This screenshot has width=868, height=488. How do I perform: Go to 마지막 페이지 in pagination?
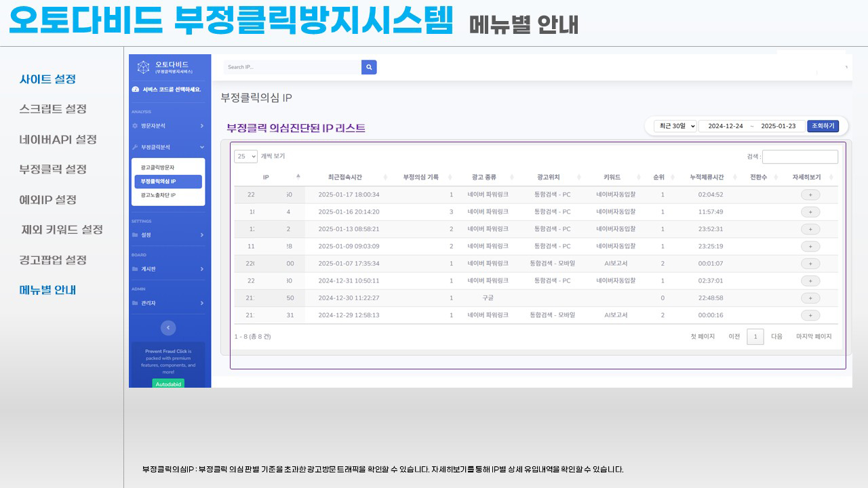[813, 337]
